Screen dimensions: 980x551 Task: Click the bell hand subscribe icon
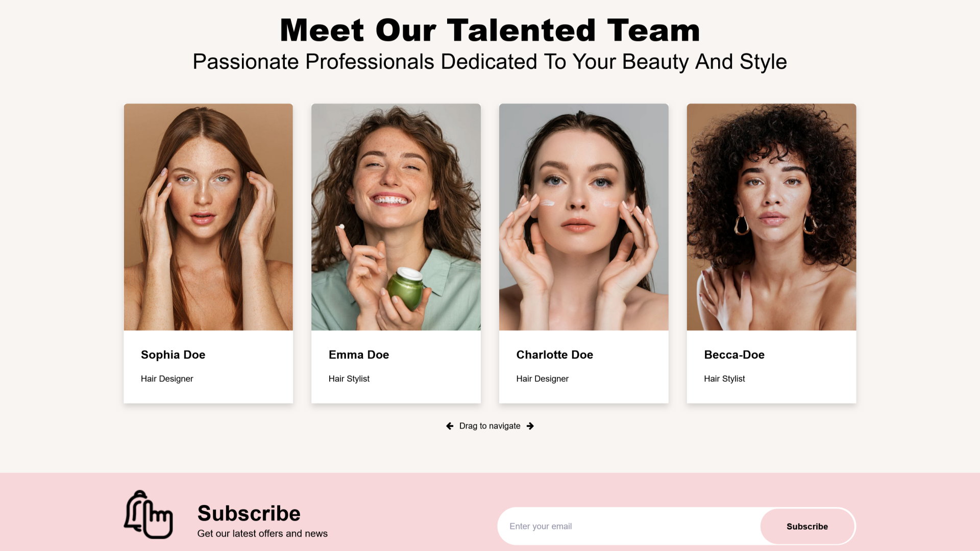149,515
